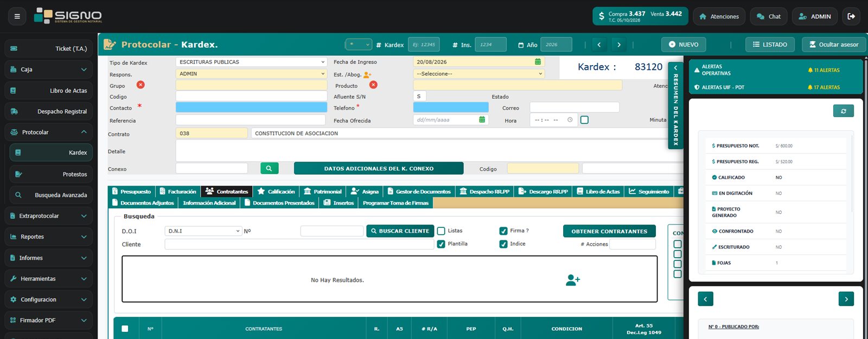
Task: Toggle the Plantilla checkbox
Action: pos(441,244)
